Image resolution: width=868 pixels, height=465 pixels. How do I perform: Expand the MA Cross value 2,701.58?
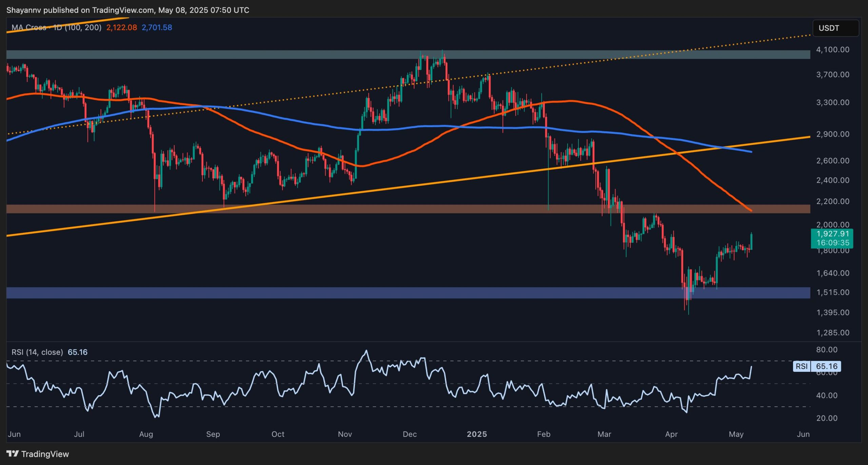click(157, 28)
